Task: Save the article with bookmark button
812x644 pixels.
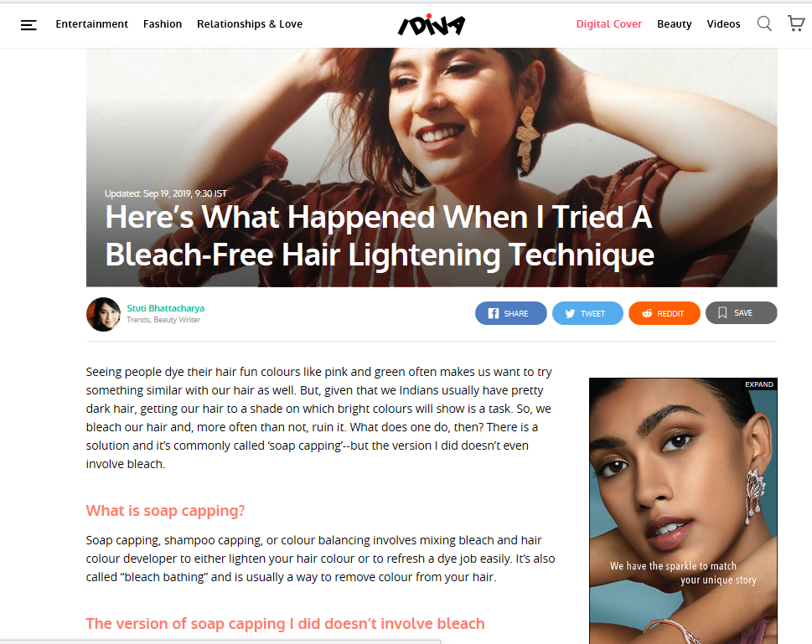Action: [x=741, y=312]
